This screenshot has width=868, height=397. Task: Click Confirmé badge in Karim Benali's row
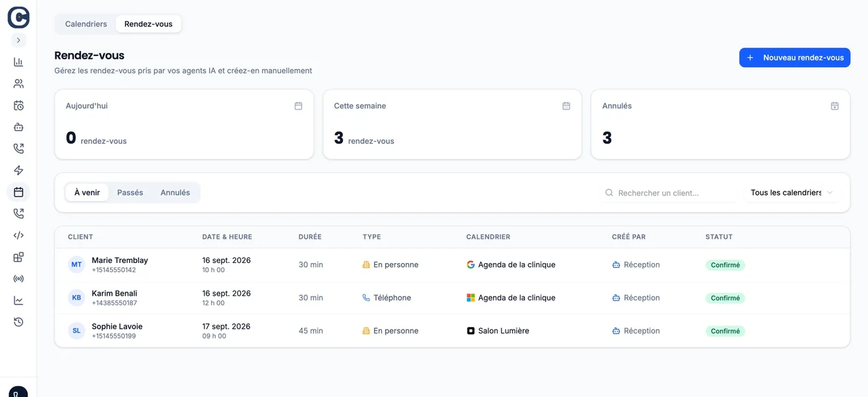coord(725,298)
